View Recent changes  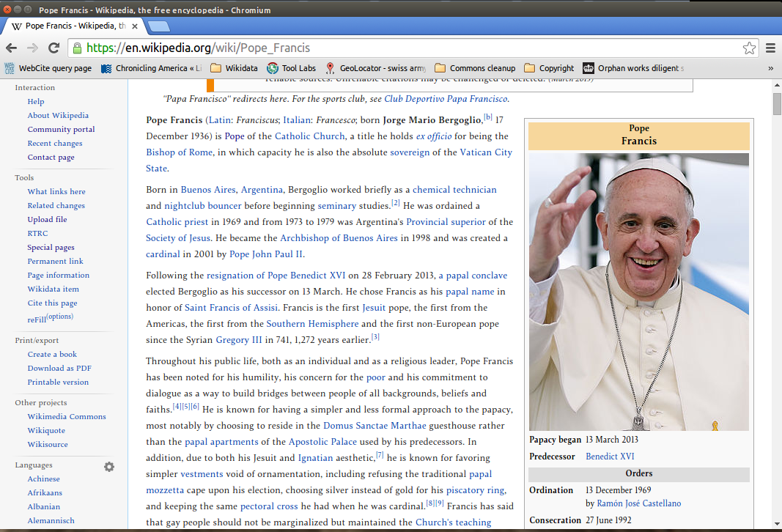click(55, 143)
